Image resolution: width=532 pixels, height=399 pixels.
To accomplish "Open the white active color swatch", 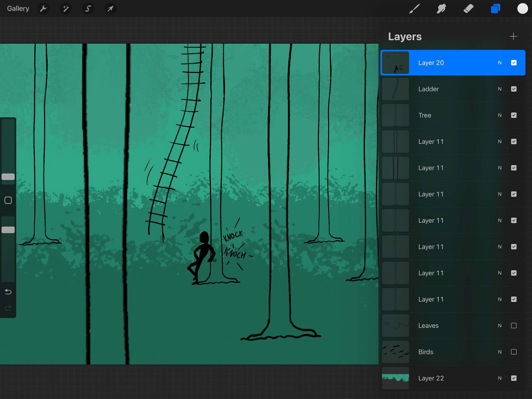I will click(522, 9).
